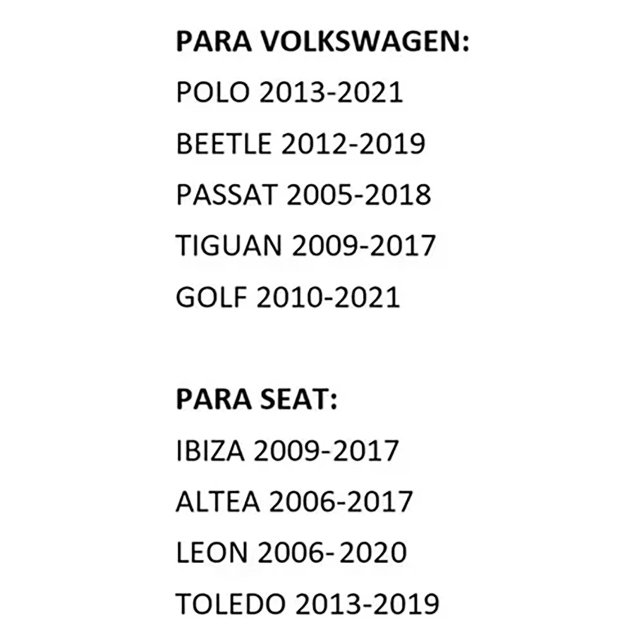Screen dimensions: 644x644
Task: Click the word BEETLE
Action: 224,144
